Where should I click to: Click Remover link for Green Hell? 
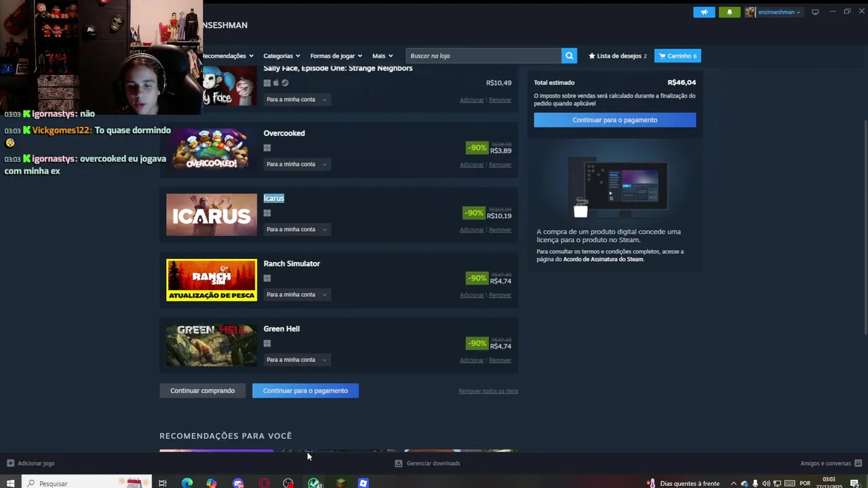click(x=500, y=360)
